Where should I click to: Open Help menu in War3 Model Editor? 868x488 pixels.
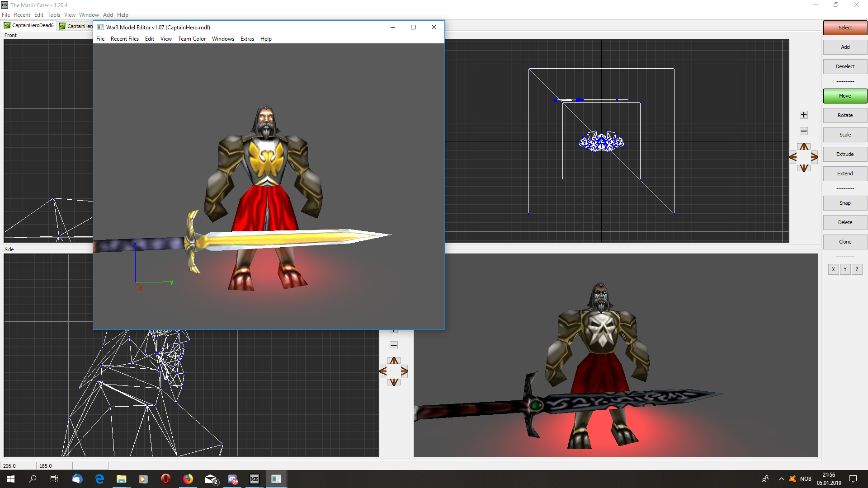pyautogui.click(x=266, y=39)
